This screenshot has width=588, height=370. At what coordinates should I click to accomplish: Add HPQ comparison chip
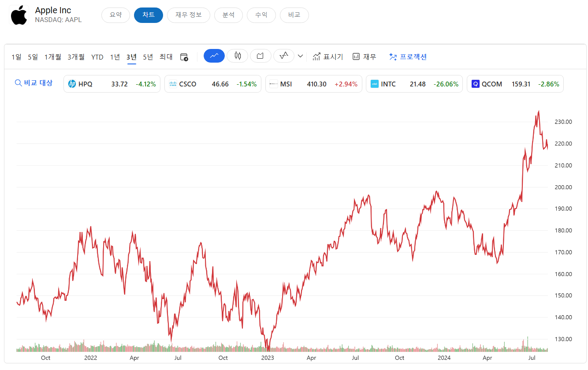(112, 84)
